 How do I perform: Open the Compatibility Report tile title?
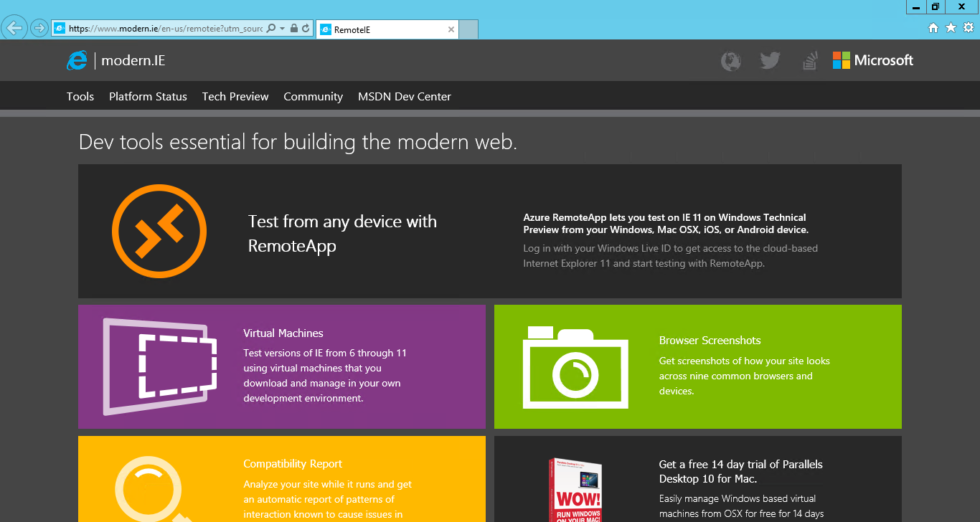tap(293, 464)
